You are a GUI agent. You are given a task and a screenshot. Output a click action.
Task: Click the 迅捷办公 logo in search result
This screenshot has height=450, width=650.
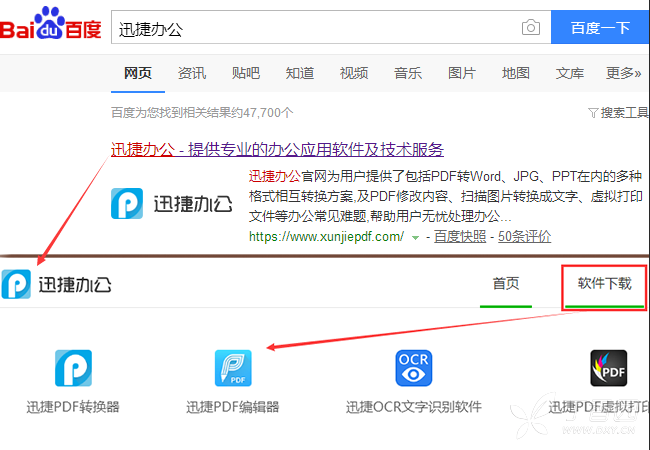click(x=172, y=203)
